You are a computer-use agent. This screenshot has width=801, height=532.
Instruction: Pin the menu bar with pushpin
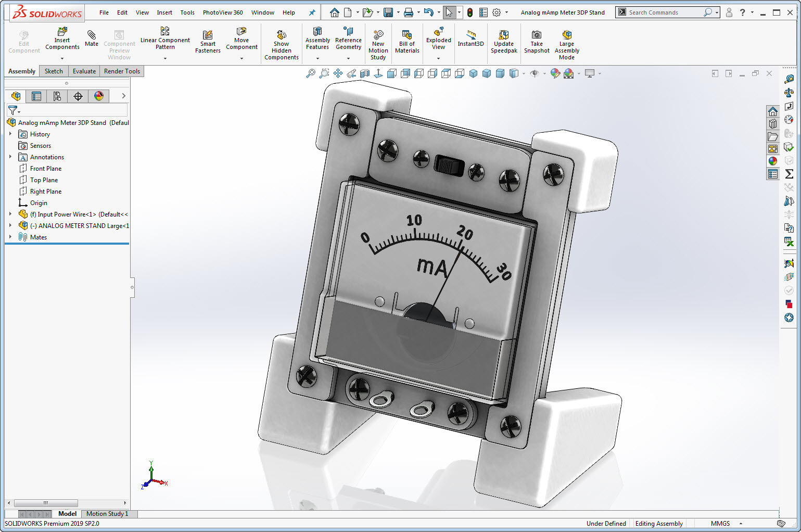tap(312, 12)
